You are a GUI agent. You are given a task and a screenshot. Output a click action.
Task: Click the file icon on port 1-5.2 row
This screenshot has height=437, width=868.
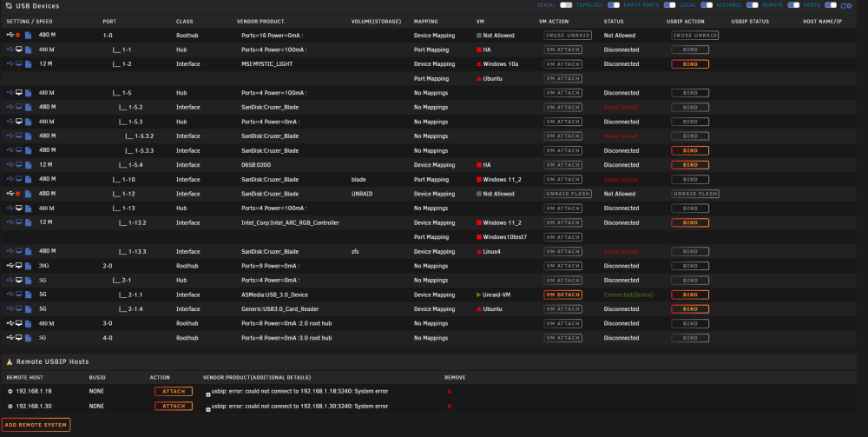point(29,108)
